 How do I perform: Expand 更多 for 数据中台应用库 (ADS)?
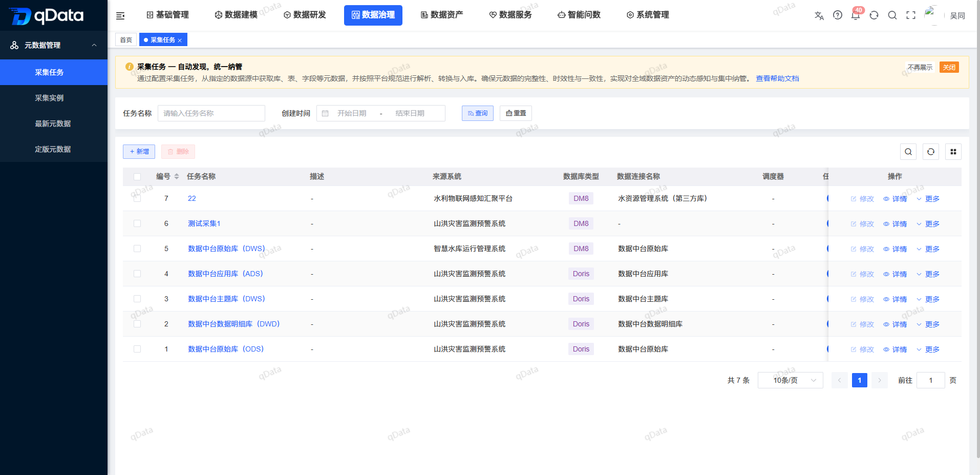pyautogui.click(x=928, y=274)
